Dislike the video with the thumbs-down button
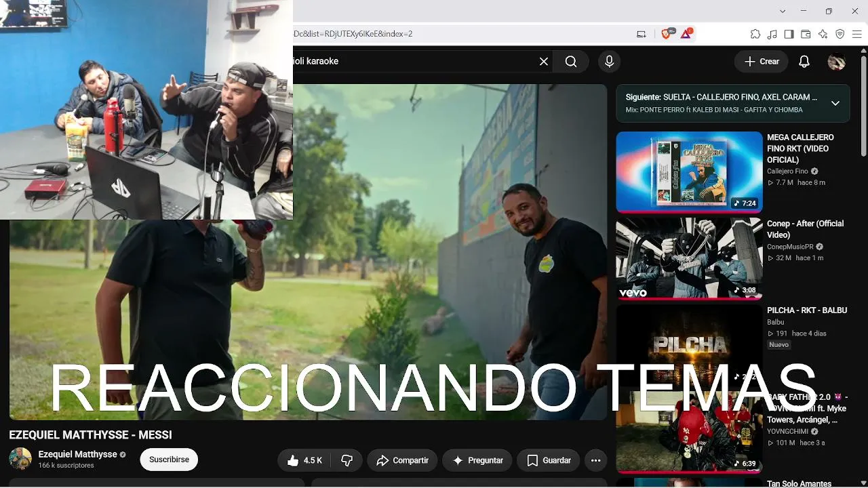868x488 pixels. click(347, 460)
